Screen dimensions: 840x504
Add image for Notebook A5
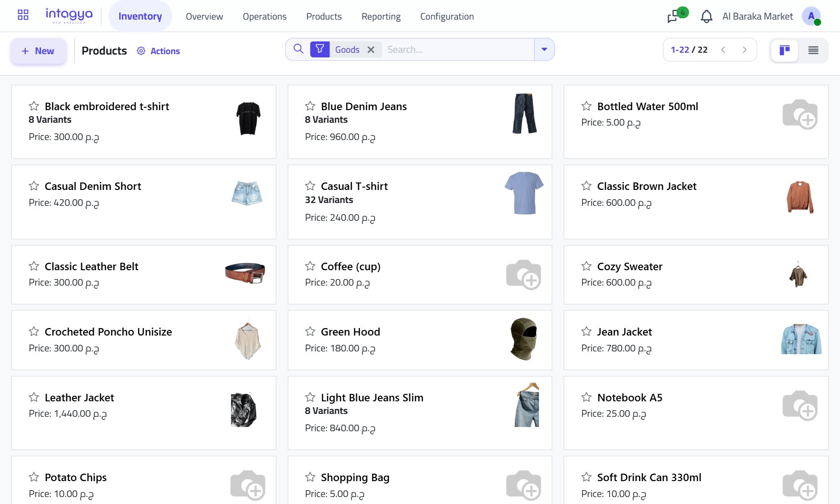800,406
